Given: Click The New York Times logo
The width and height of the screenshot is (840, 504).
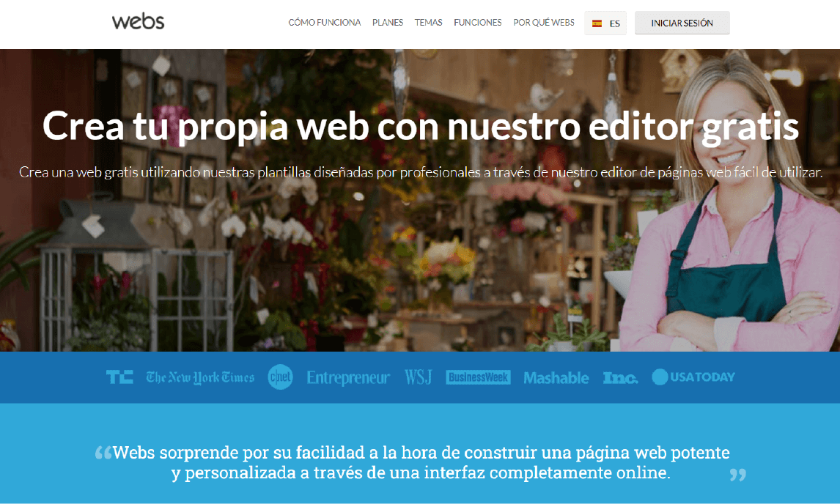Looking at the screenshot, I should [x=200, y=377].
